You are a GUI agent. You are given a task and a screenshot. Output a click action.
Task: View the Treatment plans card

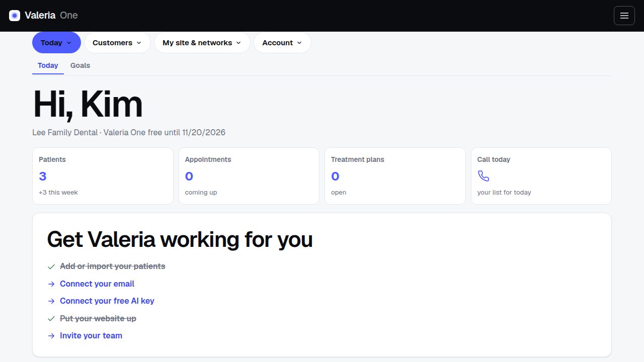click(395, 176)
